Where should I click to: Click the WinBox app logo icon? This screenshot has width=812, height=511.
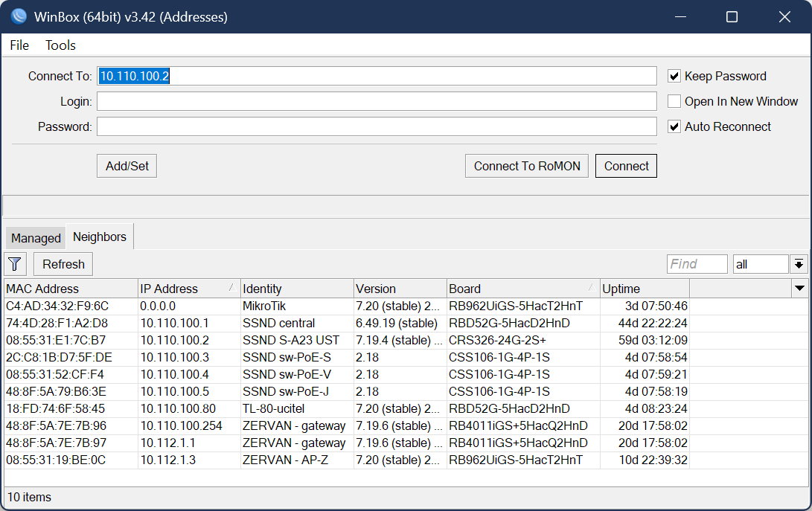tap(19, 16)
